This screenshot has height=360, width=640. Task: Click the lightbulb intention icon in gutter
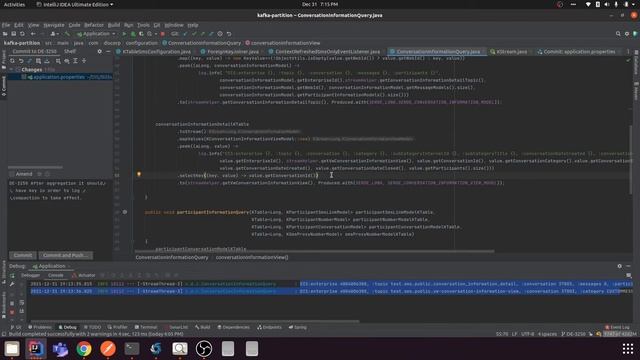(139, 174)
